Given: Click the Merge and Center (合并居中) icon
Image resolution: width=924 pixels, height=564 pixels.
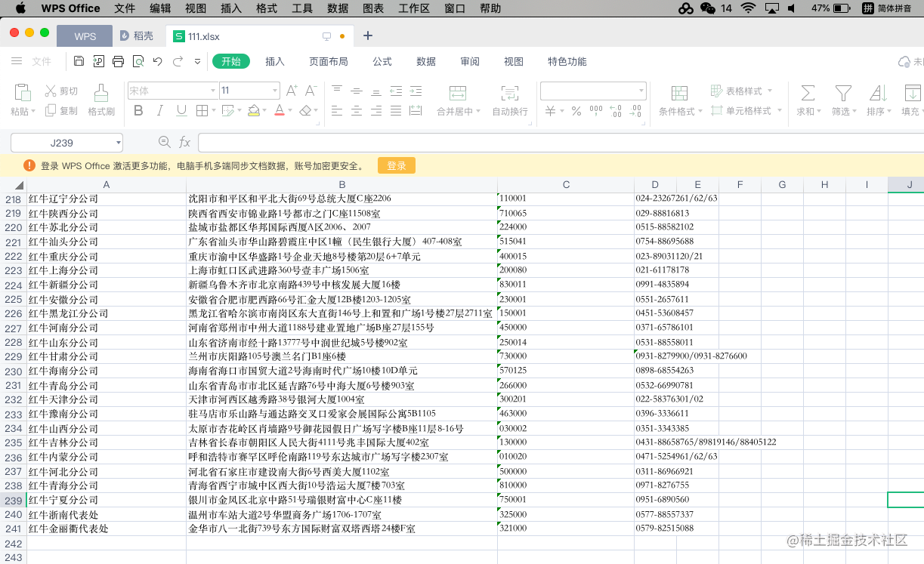Looking at the screenshot, I should click(x=458, y=93).
